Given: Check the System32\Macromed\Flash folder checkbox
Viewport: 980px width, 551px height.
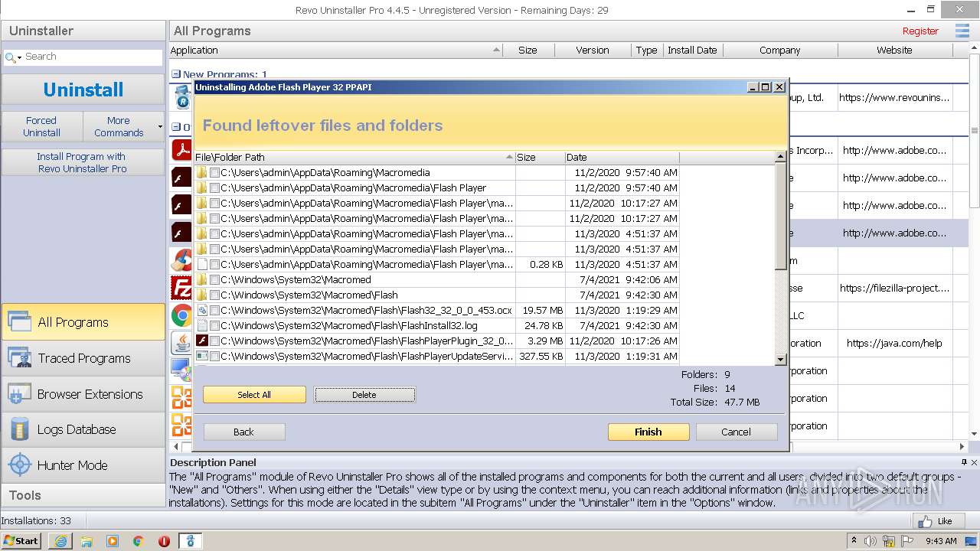Looking at the screenshot, I should point(215,295).
